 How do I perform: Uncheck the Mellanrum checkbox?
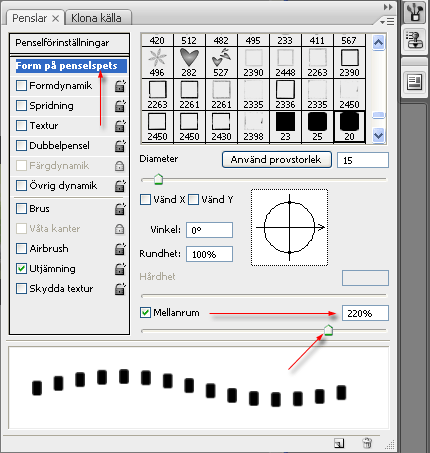point(145,313)
